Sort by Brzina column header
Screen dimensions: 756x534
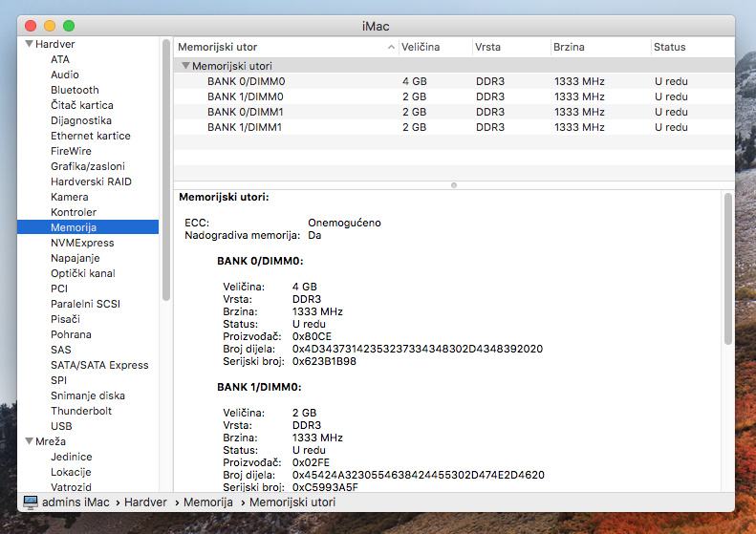click(600, 47)
